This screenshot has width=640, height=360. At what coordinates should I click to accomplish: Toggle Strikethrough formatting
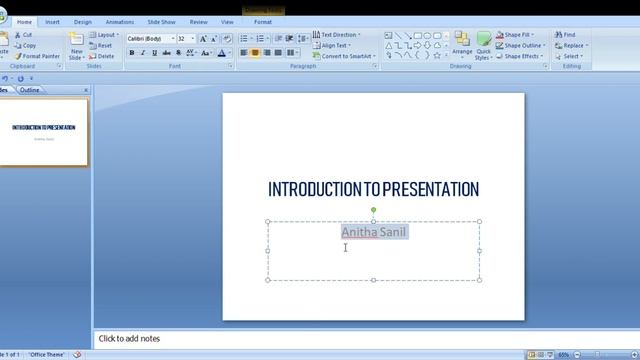point(167,53)
